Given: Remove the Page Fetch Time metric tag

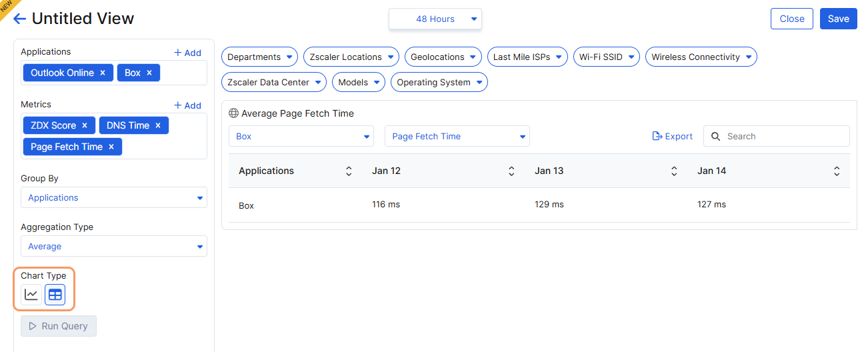Looking at the screenshot, I should [111, 147].
